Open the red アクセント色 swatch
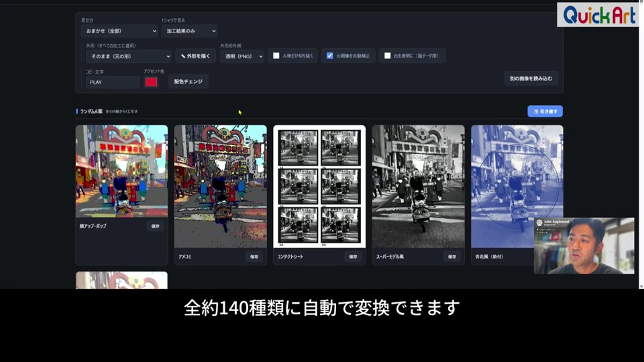The width and height of the screenshot is (644, 362). (x=151, y=82)
